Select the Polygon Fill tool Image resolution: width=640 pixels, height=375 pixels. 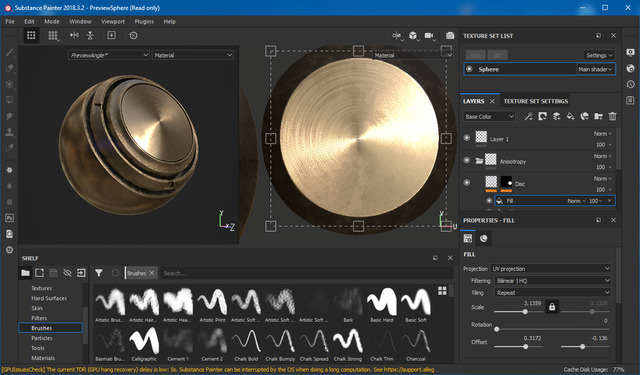click(10, 100)
